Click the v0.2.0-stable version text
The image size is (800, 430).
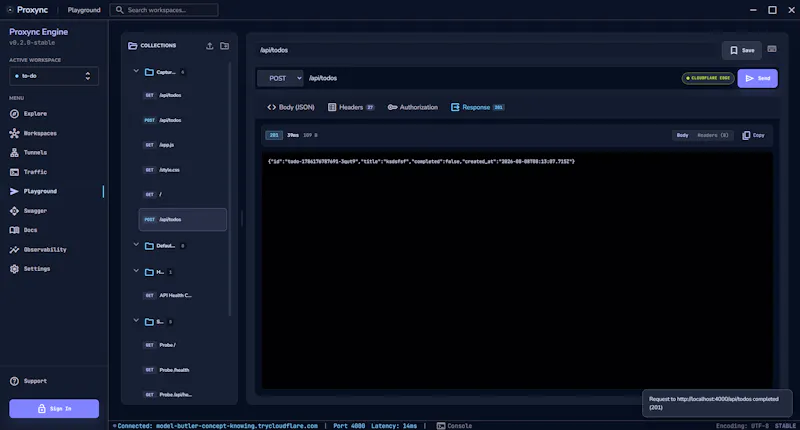[x=32, y=43]
